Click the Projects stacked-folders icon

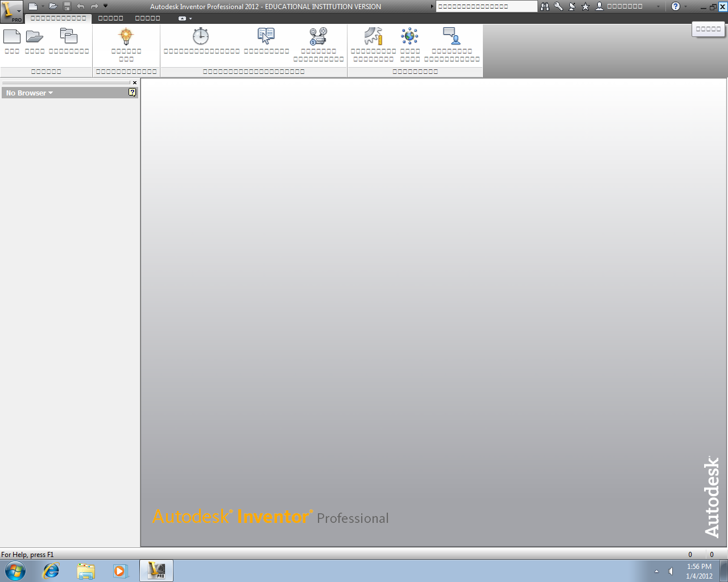(x=69, y=36)
